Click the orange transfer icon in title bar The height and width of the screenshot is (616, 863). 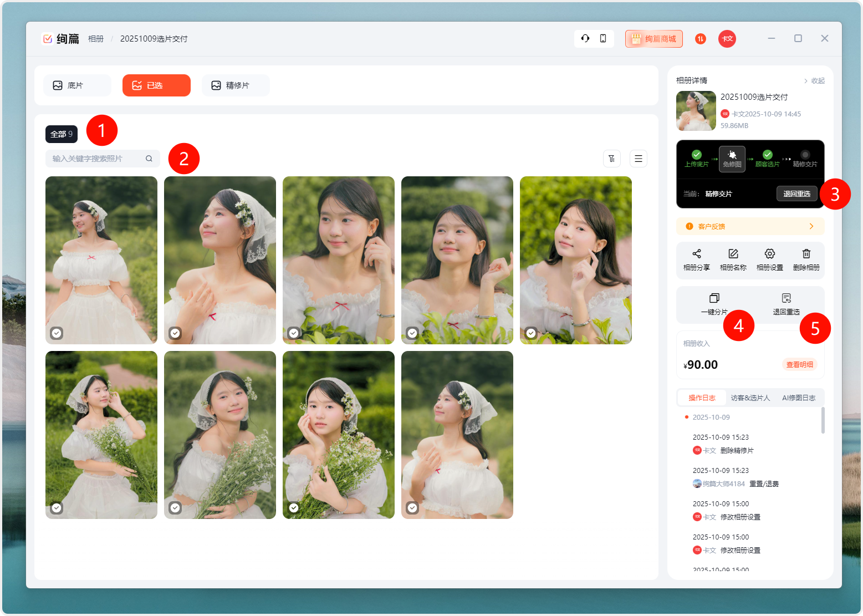click(701, 38)
